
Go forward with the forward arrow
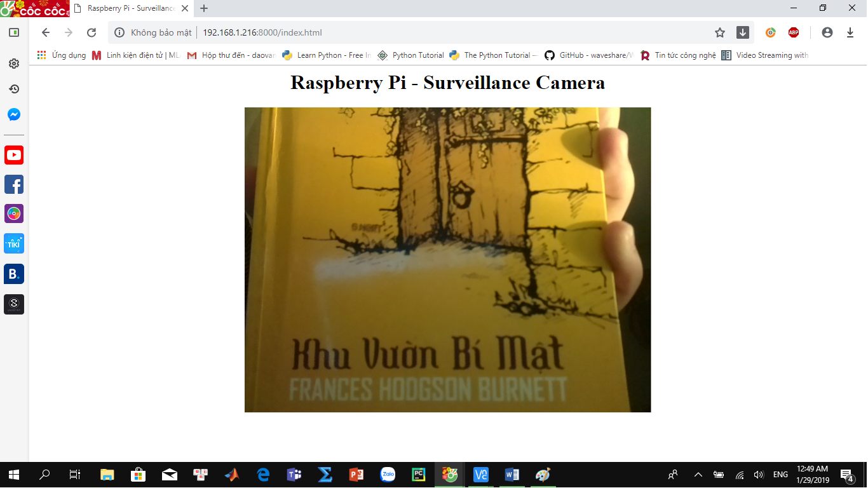click(69, 32)
